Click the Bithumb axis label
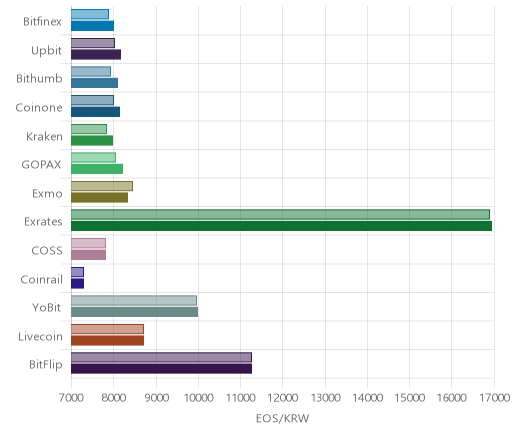This screenshot has height=436, width=512. click(x=39, y=79)
